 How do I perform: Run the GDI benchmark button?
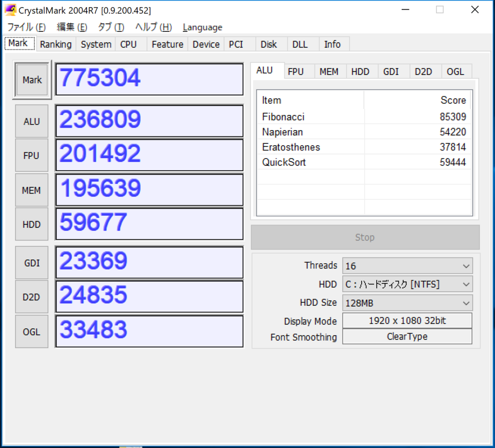(31, 263)
